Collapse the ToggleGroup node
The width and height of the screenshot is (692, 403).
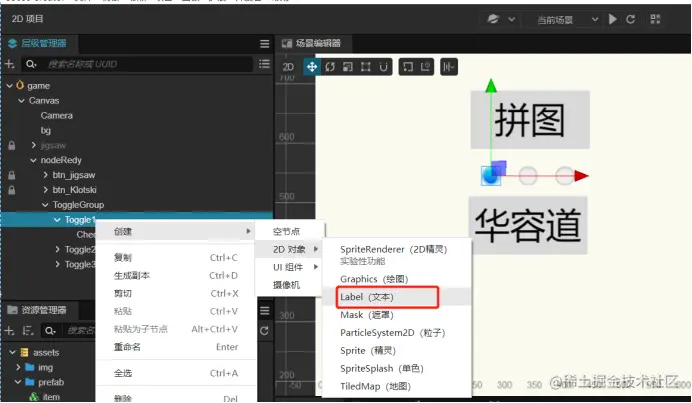point(45,205)
